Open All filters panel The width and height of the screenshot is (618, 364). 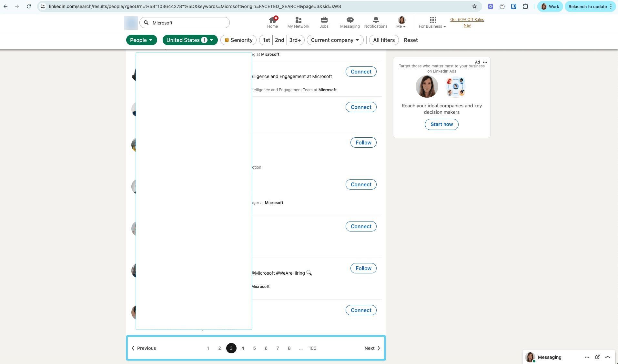point(384,40)
